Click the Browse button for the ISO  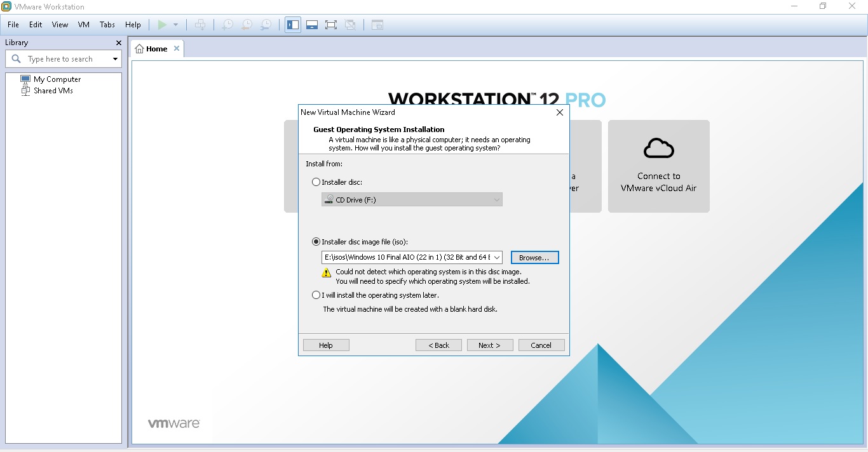tap(534, 257)
